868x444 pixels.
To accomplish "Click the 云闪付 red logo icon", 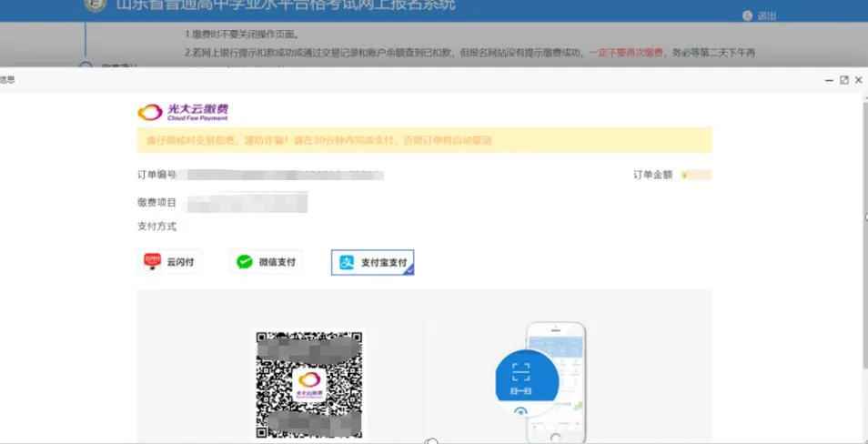I will click(x=152, y=262).
